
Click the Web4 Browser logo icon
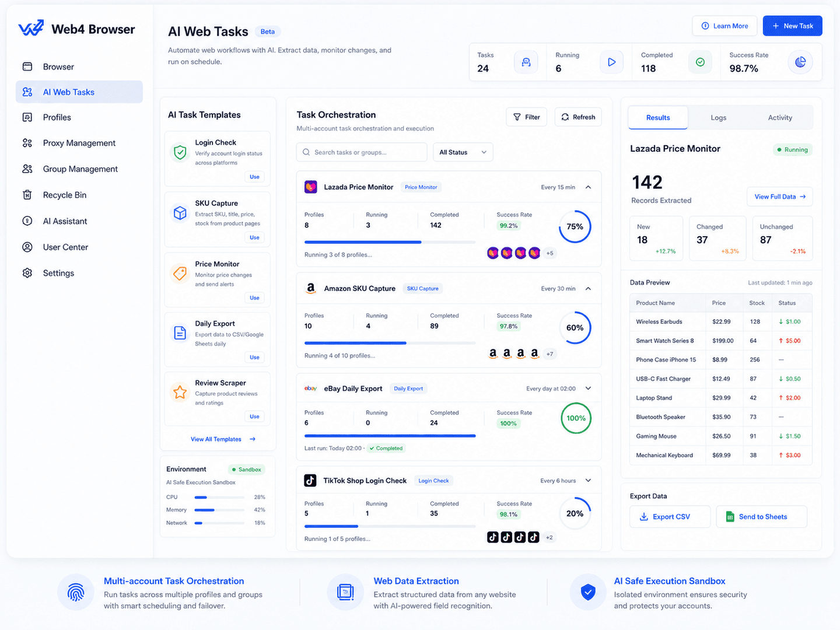(x=31, y=28)
